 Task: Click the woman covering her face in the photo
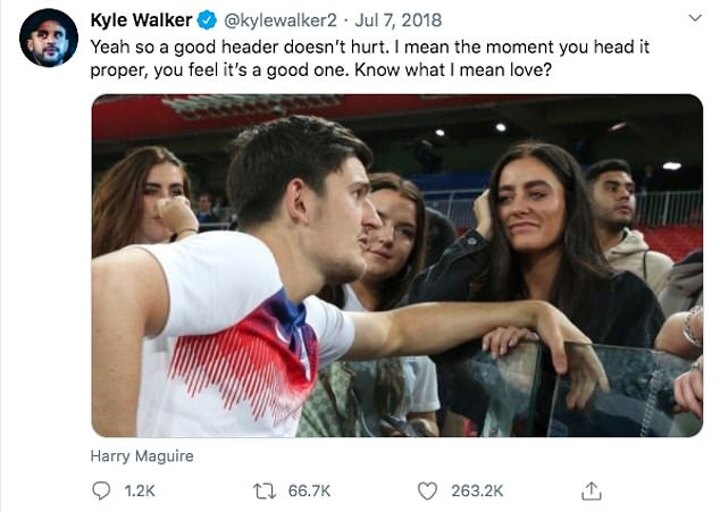click(x=150, y=200)
